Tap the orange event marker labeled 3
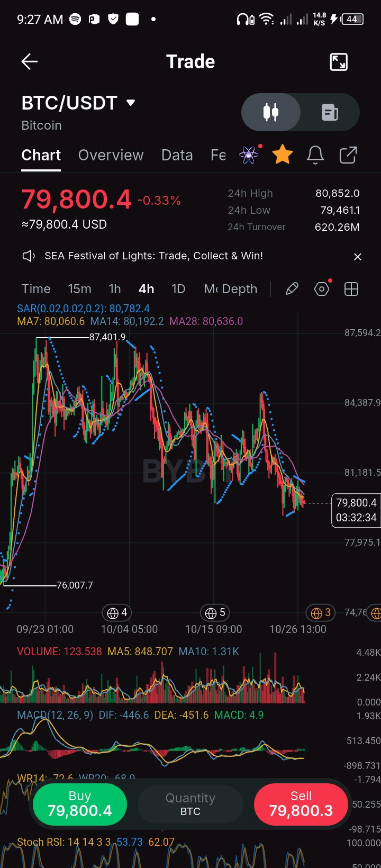Screen dimensions: 381x868 [321, 613]
